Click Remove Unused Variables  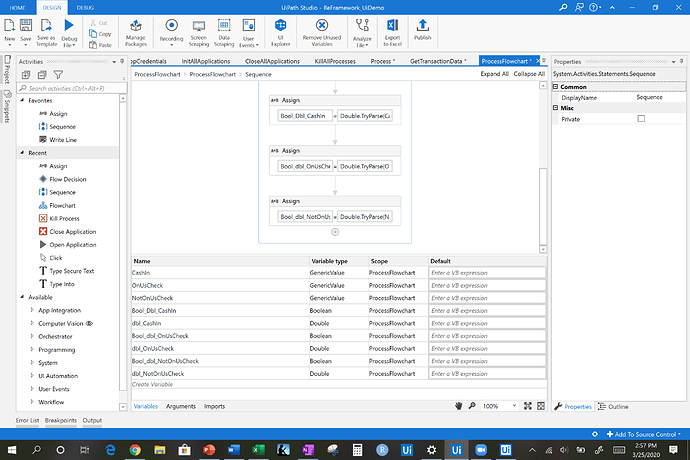322,33
